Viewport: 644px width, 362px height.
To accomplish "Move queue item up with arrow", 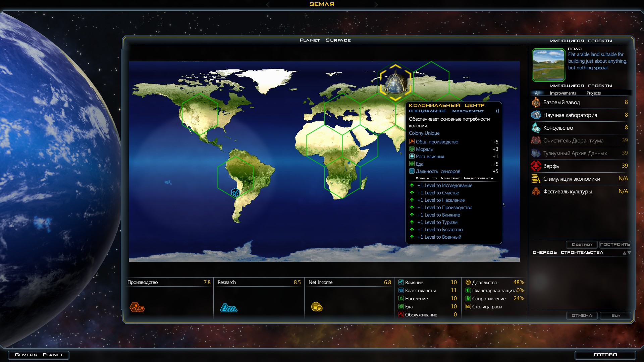I will 624,253.
